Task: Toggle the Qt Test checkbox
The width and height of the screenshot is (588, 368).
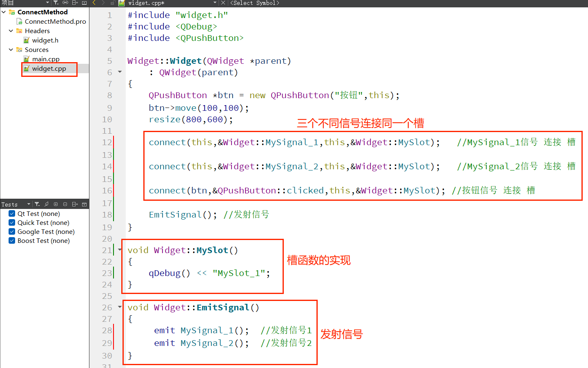Action: pos(12,213)
